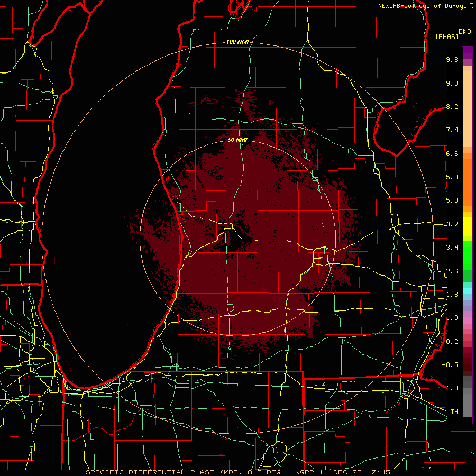Click the 17:45 timestamp in the caption
Screen dimensions: 476x476
tap(379, 472)
